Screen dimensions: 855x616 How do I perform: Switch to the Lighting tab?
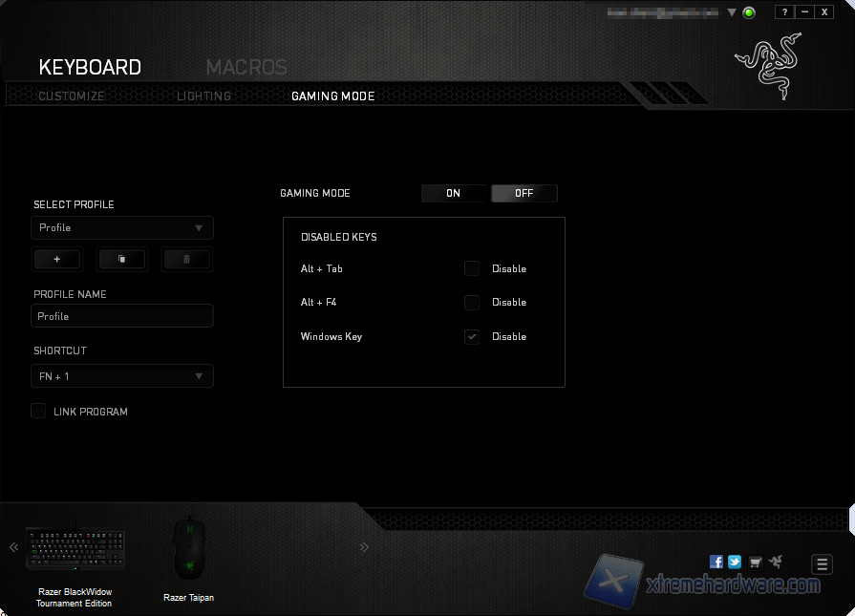point(203,96)
